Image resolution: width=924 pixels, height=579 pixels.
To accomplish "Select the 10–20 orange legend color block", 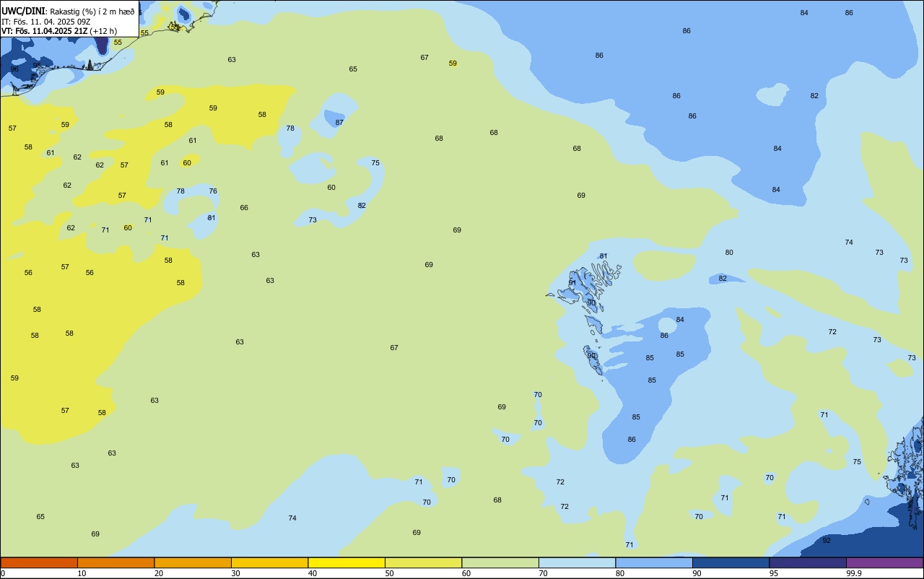I will [x=115, y=562].
